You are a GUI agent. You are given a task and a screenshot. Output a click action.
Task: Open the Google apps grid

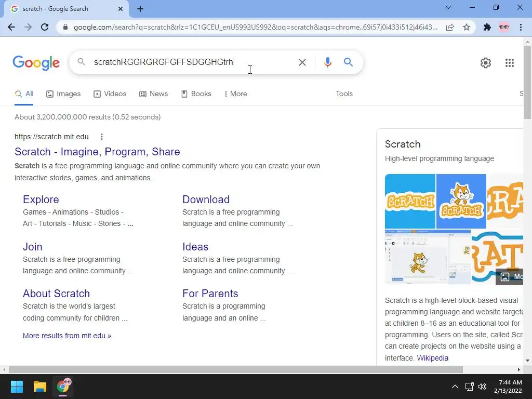510,63
